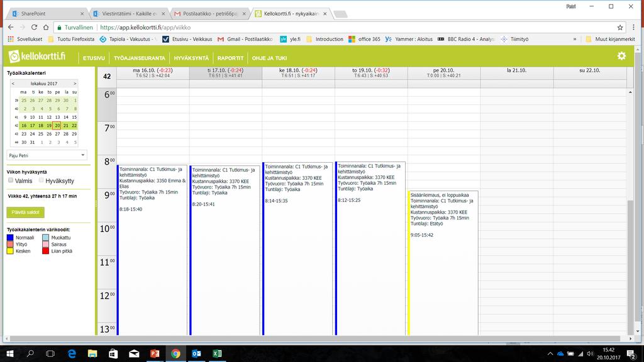Screen dimensions: 644x362
Task: Launch Edge from the taskbar
Action: [x=72, y=353]
